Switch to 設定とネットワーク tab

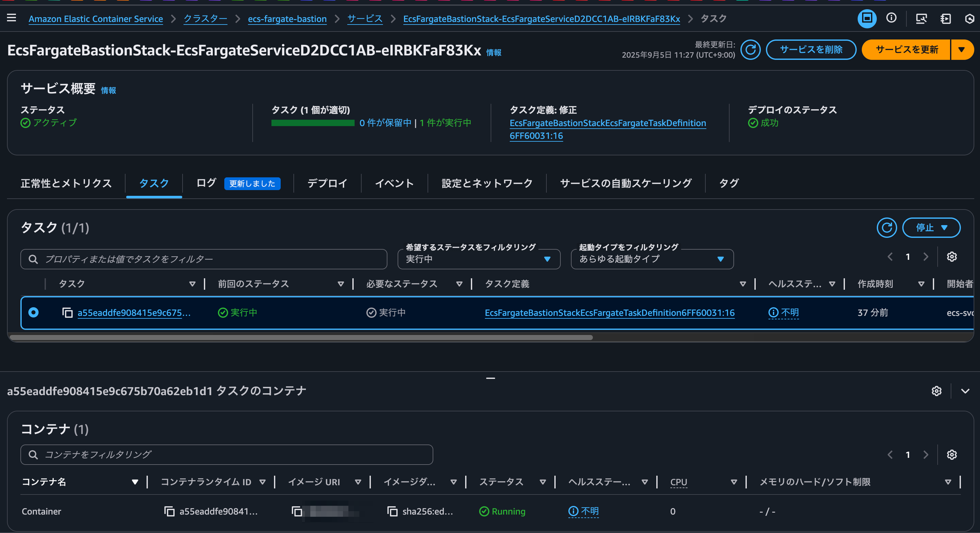[x=487, y=183]
